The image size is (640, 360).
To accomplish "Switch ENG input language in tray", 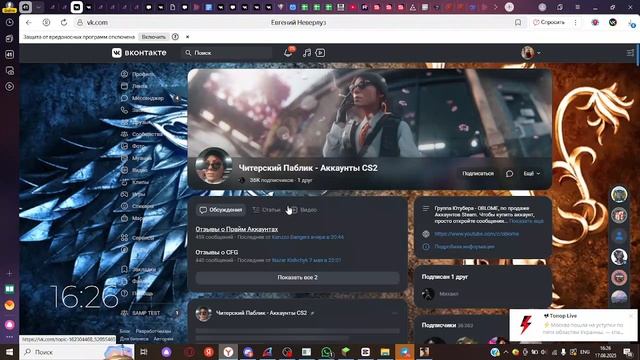I will (585, 352).
